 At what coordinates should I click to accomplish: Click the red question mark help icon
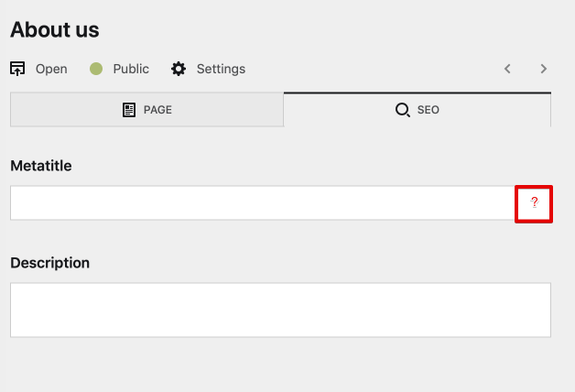[x=534, y=202]
